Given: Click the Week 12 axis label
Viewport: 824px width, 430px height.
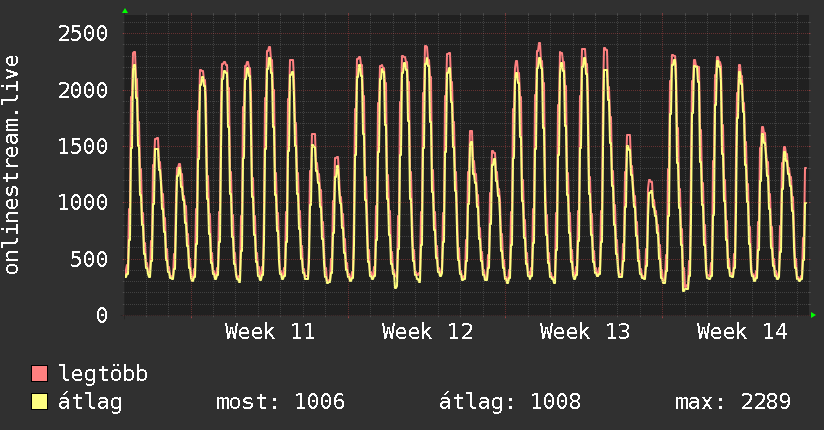Looking at the screenshot, I should point(427,332).
